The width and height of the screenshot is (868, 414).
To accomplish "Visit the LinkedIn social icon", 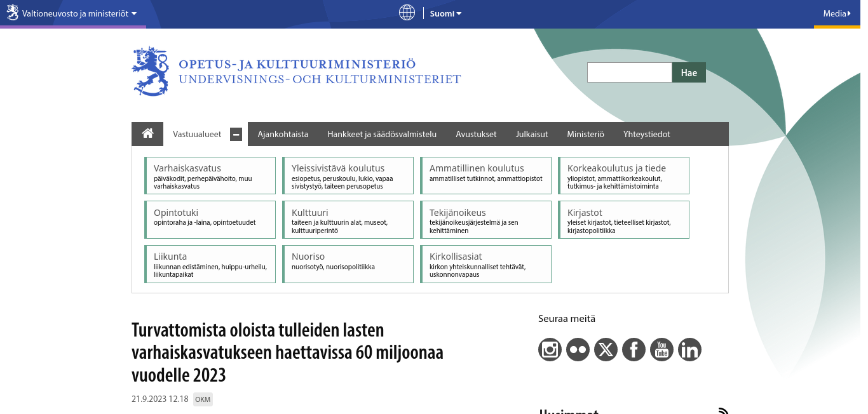I will coord(689,349).
